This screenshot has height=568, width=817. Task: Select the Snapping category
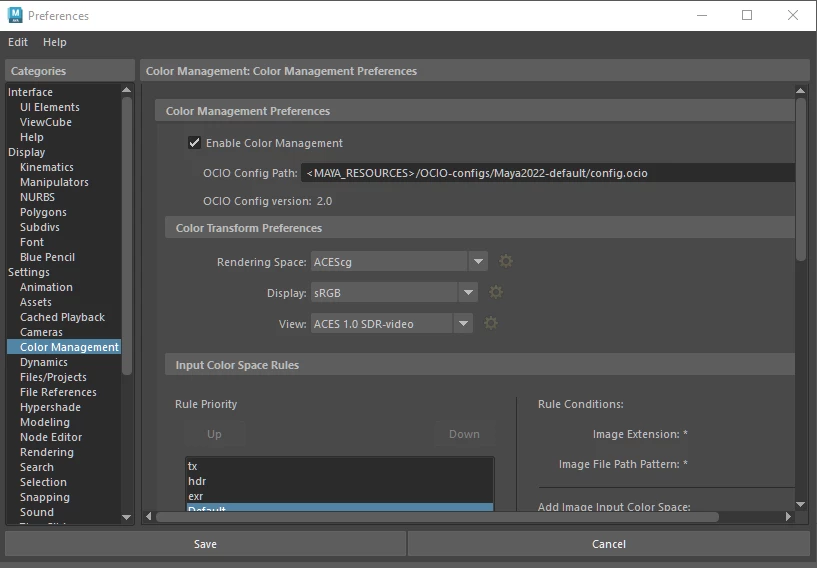tap(45, 497)
